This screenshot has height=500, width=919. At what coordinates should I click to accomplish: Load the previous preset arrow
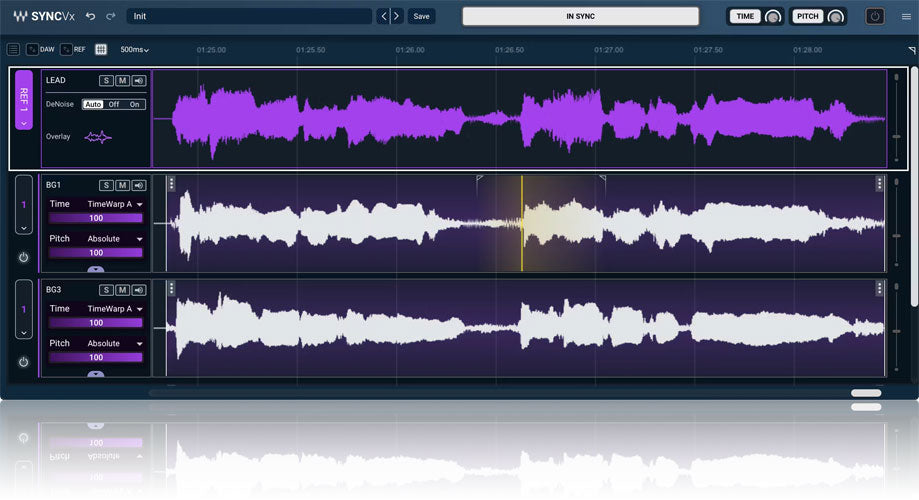click(383, 16)
